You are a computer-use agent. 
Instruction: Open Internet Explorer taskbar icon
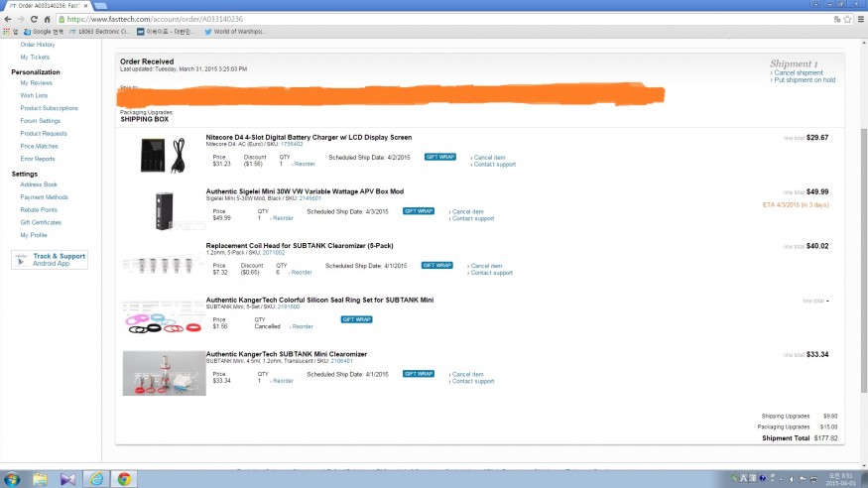96,479
